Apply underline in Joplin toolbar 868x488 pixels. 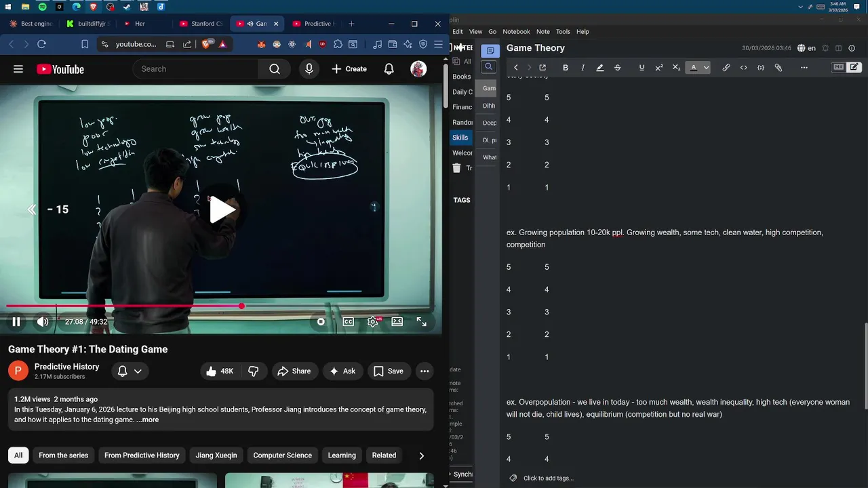[x=642, y=68]
